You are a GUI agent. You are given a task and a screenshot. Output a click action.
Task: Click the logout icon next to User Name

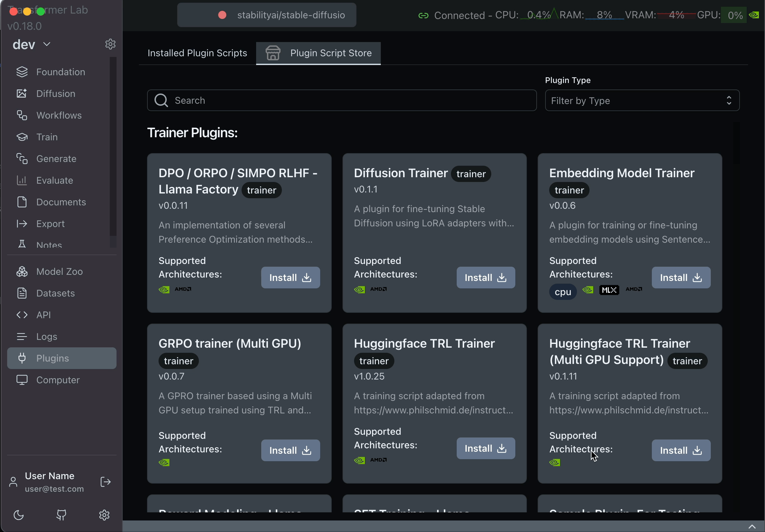point(105,482)
